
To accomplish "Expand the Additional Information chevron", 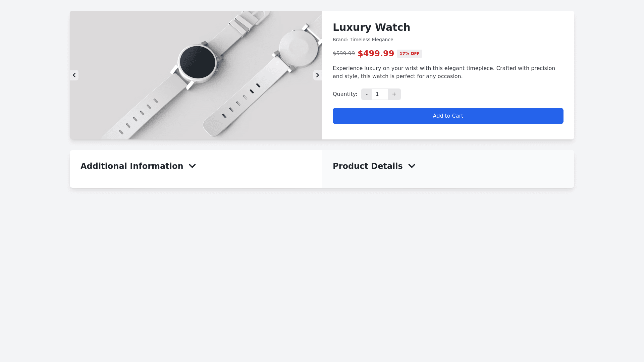I will [192, 166].
